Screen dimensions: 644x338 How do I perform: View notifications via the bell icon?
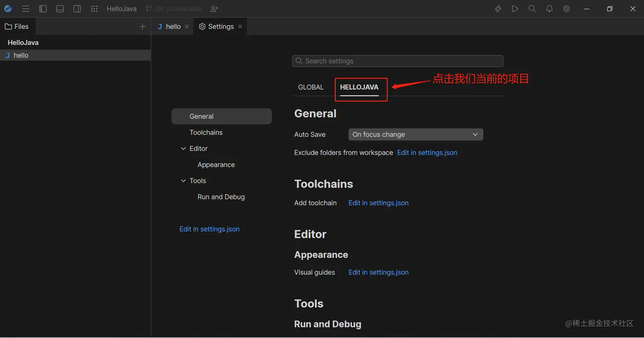click(x=549, y=9)
